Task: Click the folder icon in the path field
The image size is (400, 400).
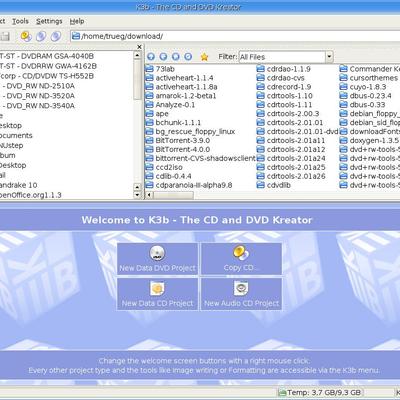Action: 76,36
